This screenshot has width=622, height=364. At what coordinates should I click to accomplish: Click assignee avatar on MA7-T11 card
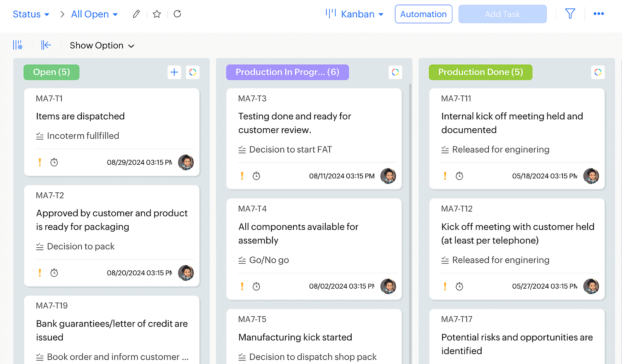click(x=591, y=176)
